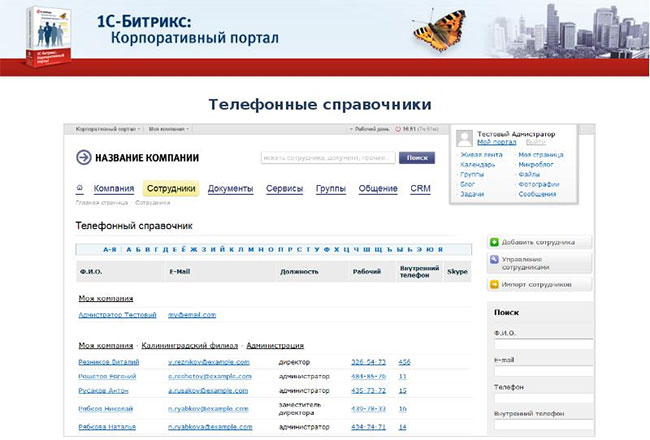Expand the Корпоративный портал top dropdown

tap(108, 129)
